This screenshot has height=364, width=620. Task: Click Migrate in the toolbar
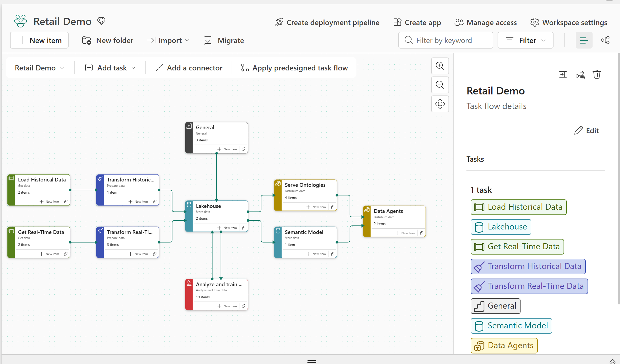coord(224,40)
